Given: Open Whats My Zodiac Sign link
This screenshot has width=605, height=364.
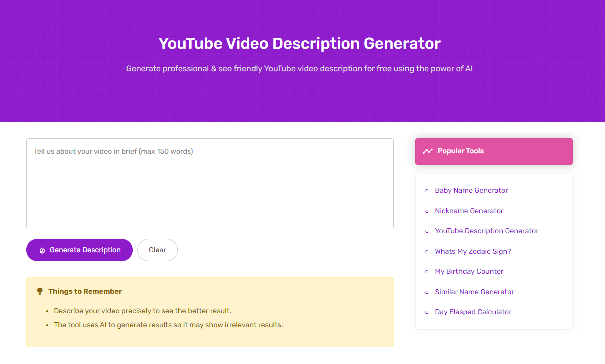Looking at the screenshot, I should pyautogui.click(x=473, y=251).
